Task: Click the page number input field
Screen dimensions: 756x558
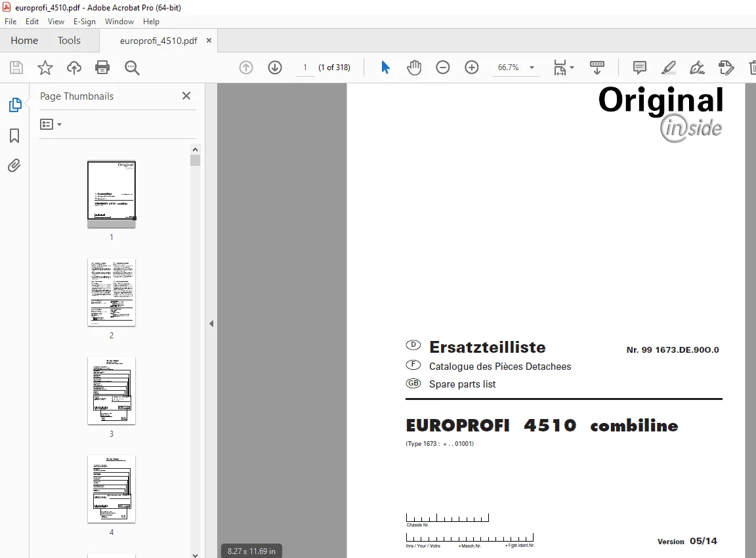Action: click(x=304, y=68)
